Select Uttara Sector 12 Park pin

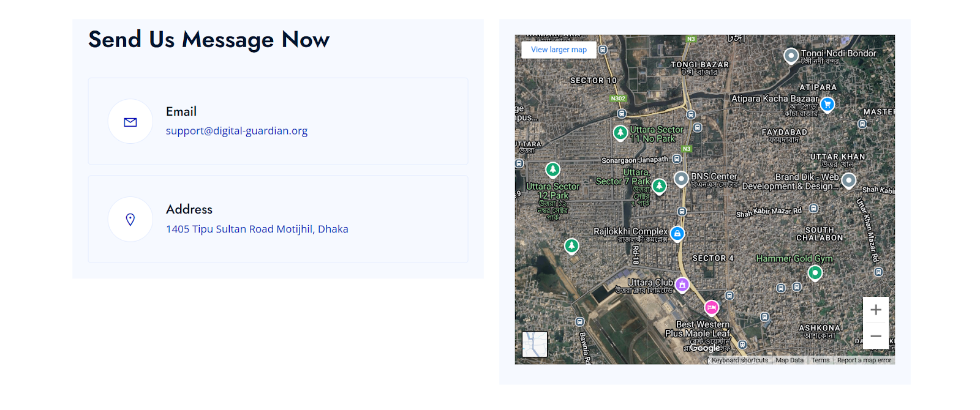click(553, 170)
